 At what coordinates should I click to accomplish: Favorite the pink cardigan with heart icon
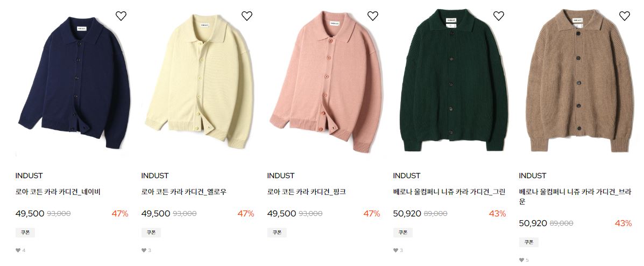pyautogui.click(x=372, y=16)
